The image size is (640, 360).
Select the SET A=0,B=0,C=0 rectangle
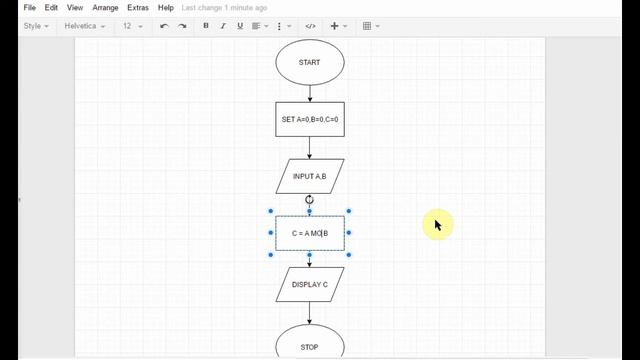[310, 120]
